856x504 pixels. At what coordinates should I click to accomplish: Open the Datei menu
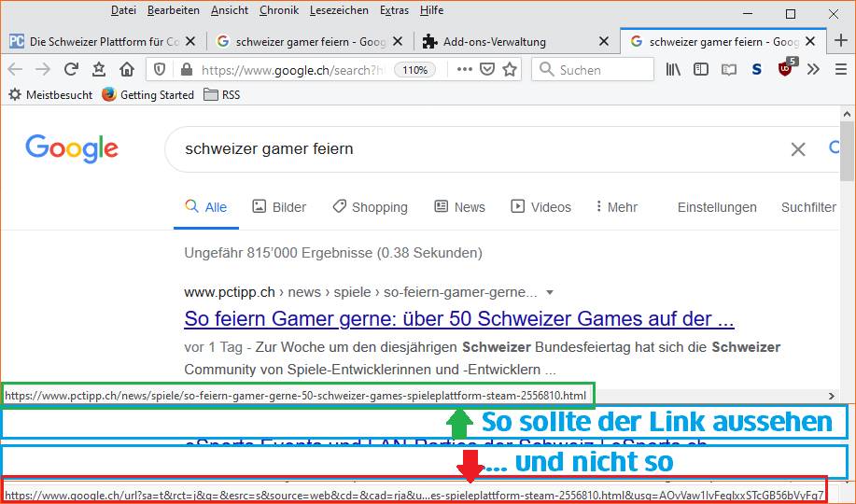[123, 10]
